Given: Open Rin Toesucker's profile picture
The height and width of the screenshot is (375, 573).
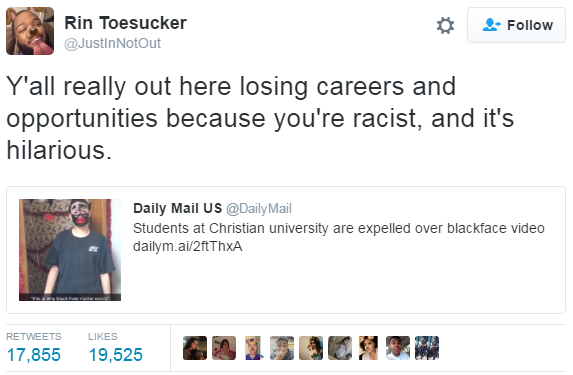Looking at the screenshot, I should click(x=30, y=31).
